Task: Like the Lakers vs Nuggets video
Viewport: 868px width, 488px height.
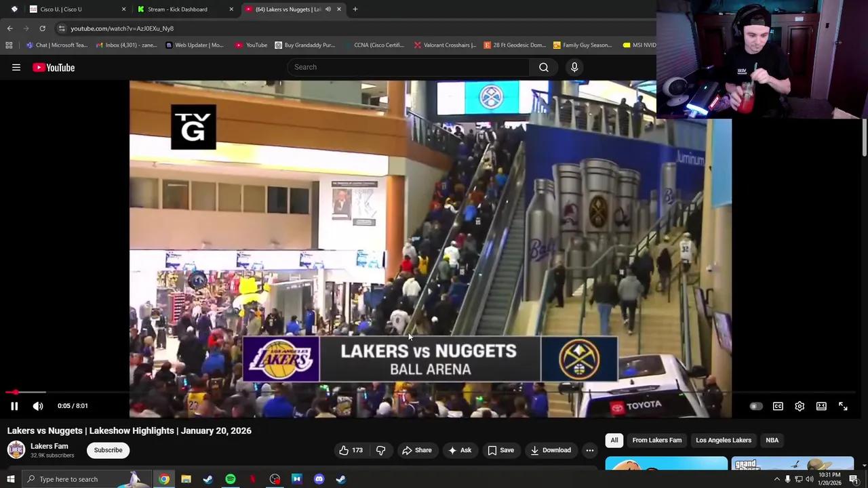Action: point(351,450)
